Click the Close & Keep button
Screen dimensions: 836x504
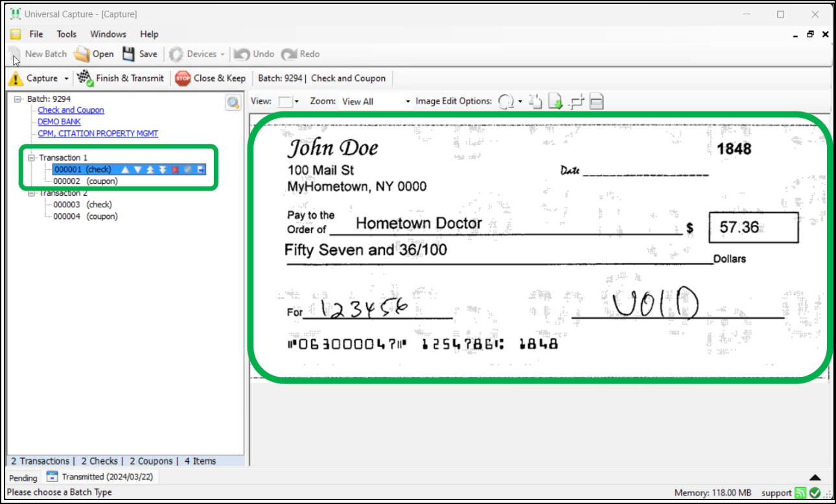point(211,78)
